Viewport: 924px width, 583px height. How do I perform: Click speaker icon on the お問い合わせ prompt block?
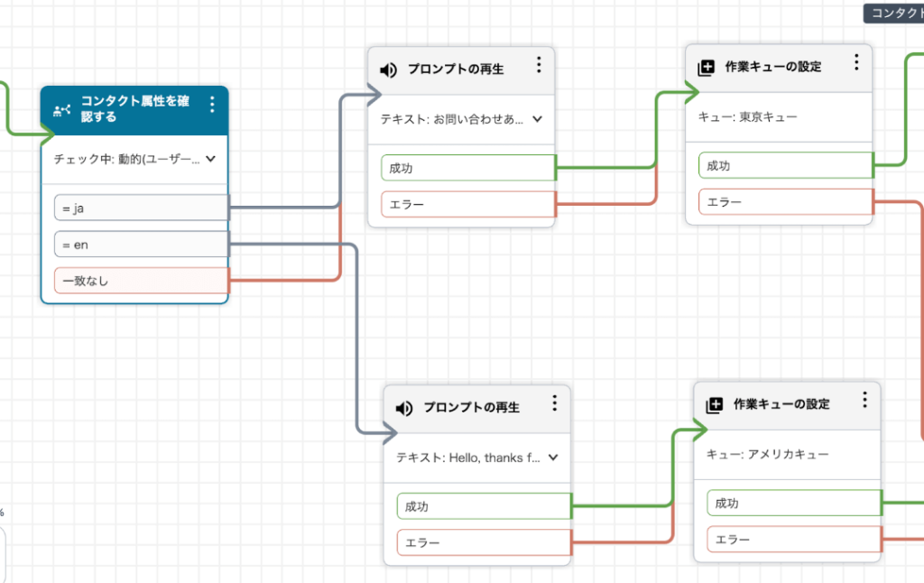pyautogui.click(x=388, y=70)
